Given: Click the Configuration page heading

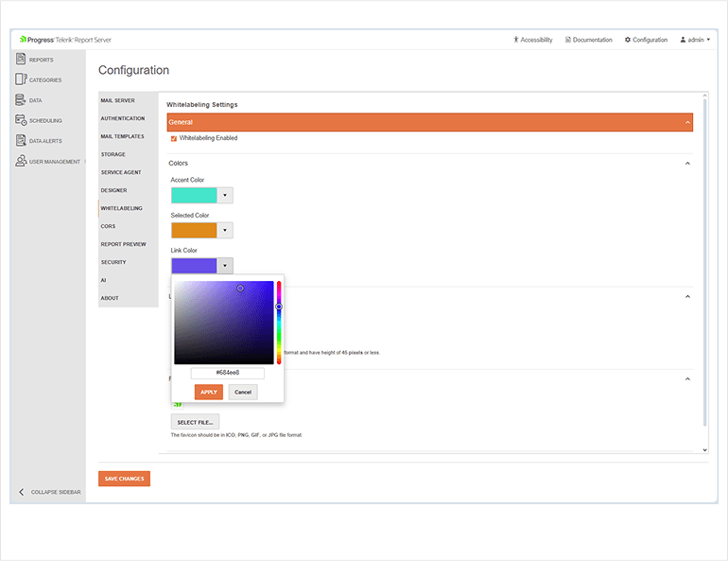Looking at the screenshot, I should (133, 70).
